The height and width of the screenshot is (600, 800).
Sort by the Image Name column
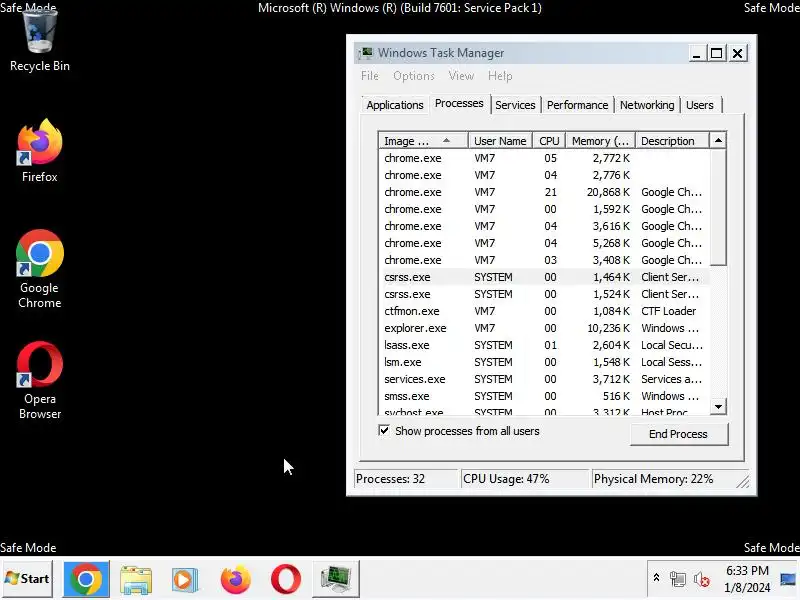point(423,141)
